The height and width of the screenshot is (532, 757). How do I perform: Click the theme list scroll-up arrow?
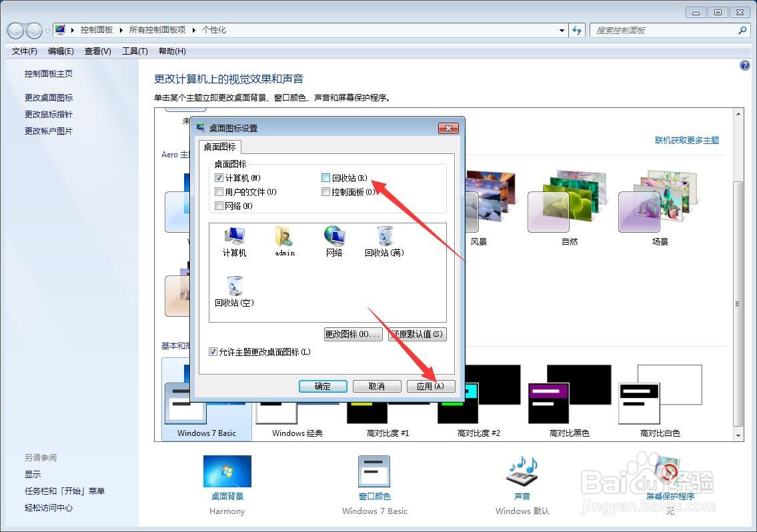tap(738, 114)
